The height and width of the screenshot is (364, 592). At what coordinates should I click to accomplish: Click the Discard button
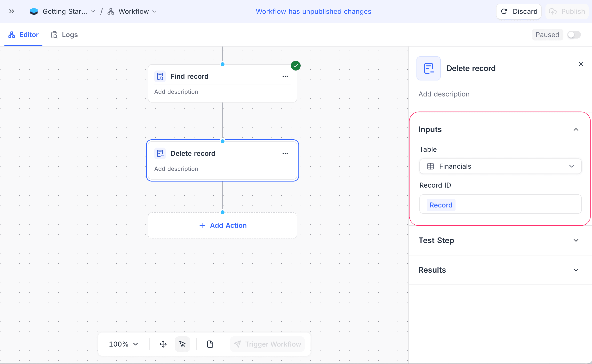pos(519,11)
